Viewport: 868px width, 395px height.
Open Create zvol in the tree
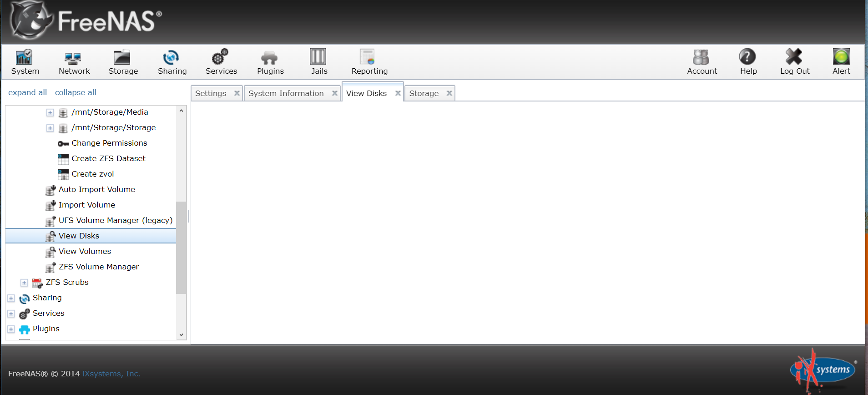[93, 174]
